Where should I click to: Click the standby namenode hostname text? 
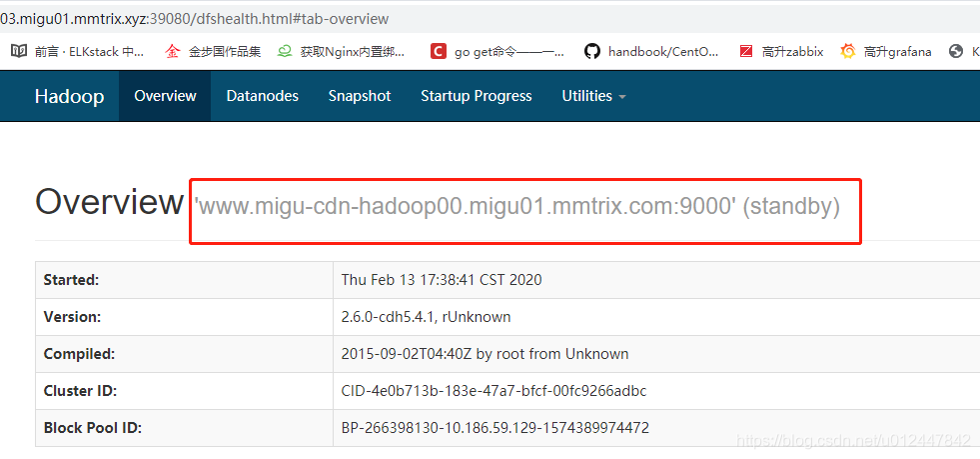(516, 207)
